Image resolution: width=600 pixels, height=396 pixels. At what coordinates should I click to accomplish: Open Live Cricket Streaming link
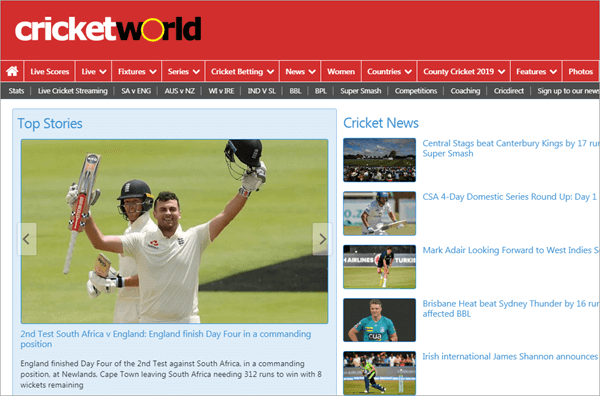coord(73,91)
